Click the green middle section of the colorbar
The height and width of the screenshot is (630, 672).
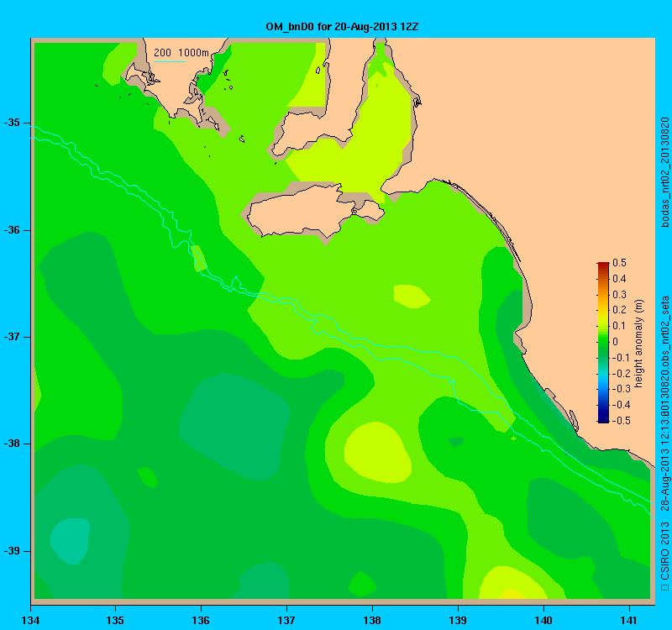point(603,342)
